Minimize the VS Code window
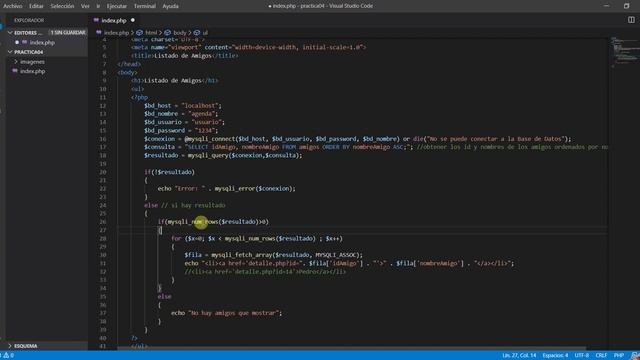The image size is (640, 360). point(607,6)
